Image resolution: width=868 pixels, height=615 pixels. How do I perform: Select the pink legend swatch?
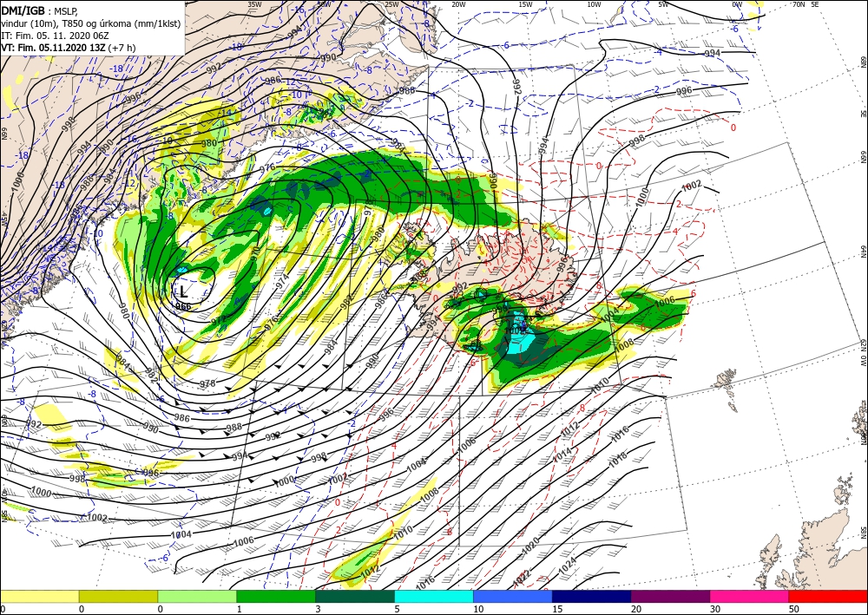[x=750, y=596]
